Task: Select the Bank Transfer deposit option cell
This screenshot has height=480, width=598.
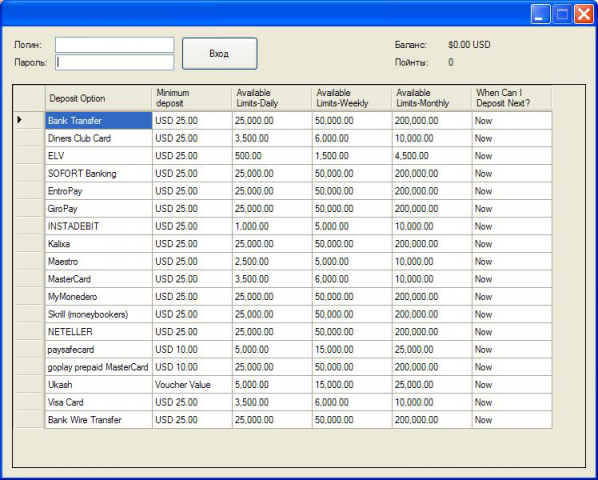Action: [99, 120]
